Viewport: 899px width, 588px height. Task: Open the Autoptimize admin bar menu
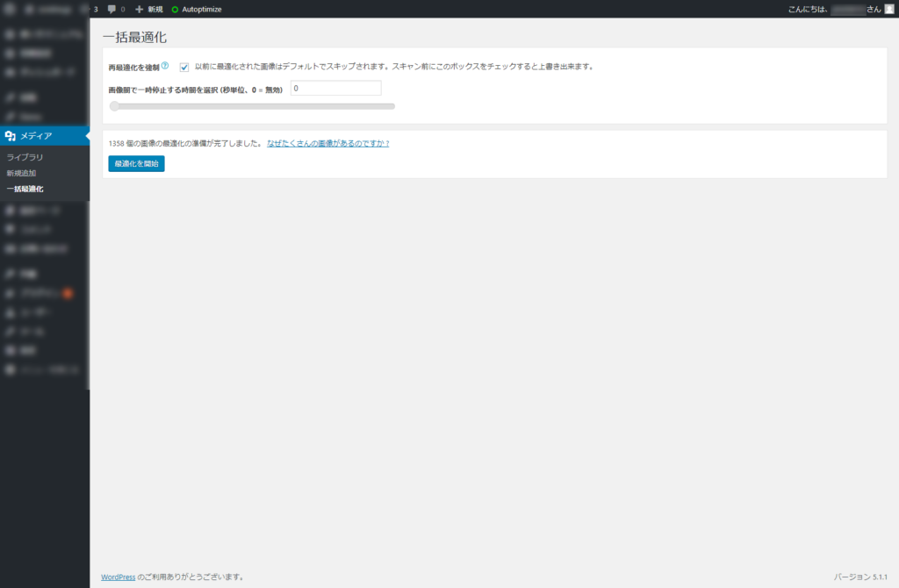point(197,9)
